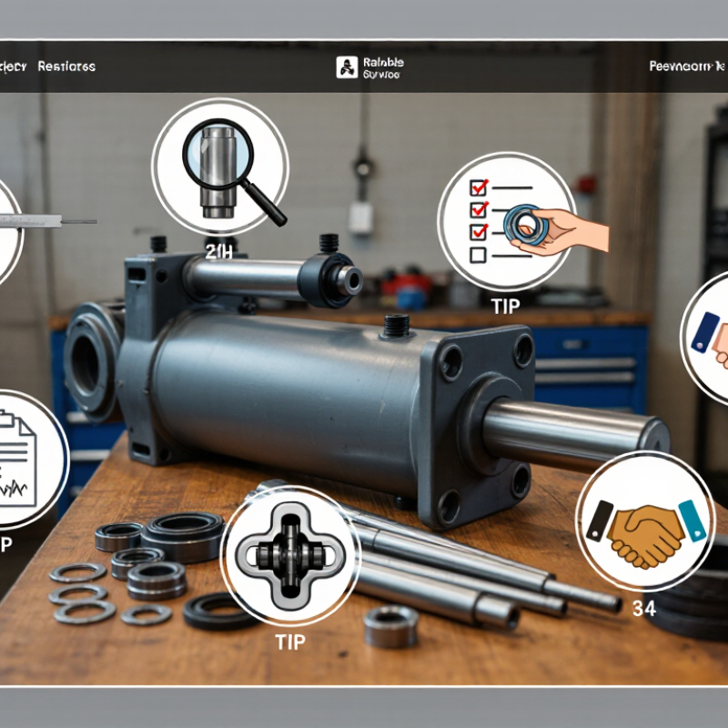Open the magnifying glass inspection icon
The height and width of the screenshot is (728, 728).
(220, 167)
